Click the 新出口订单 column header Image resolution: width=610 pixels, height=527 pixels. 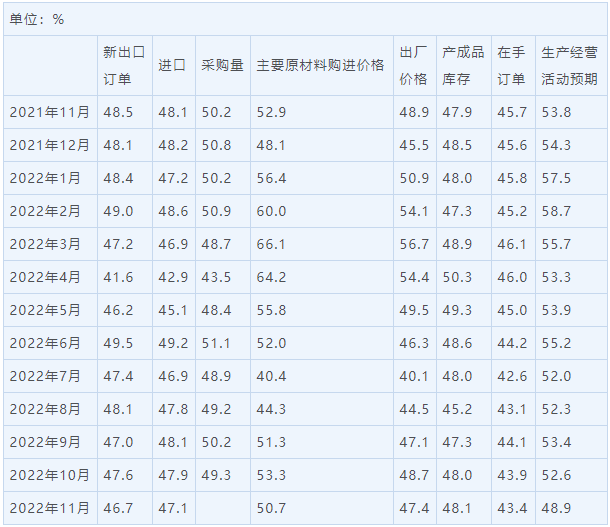124,66
